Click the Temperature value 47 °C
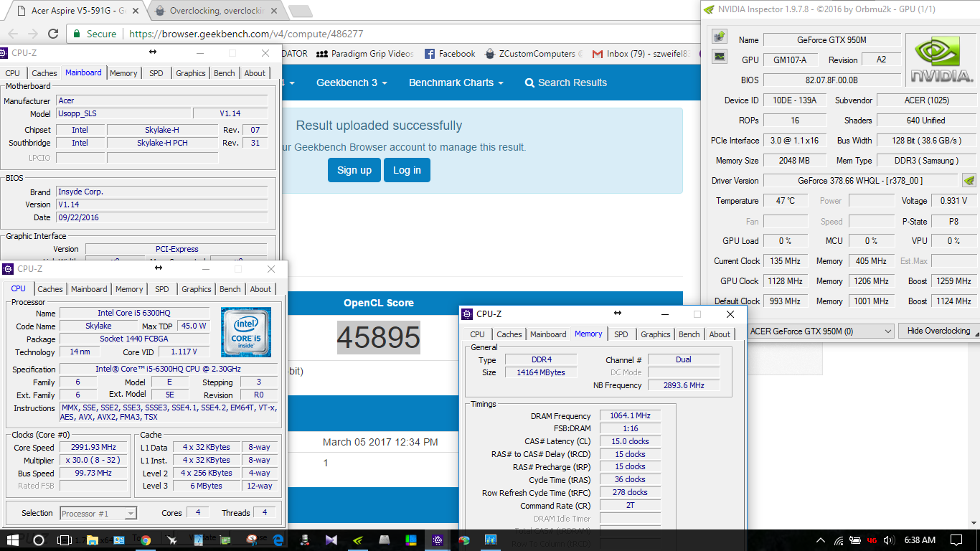Screen dimensions: 980x551 786,201
